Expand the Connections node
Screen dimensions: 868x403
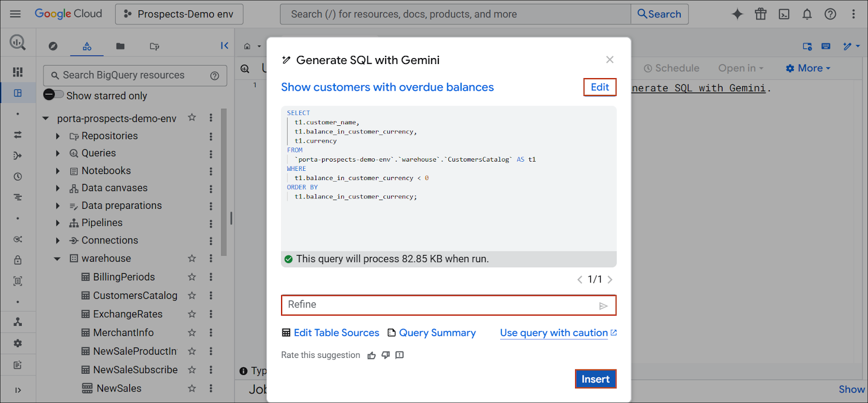[58, 240]
